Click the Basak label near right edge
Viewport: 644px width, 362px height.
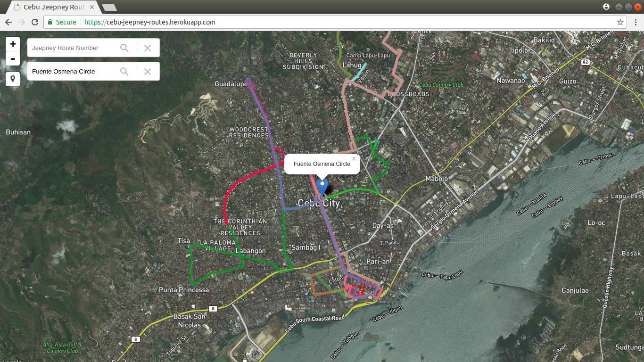point(631,254)
